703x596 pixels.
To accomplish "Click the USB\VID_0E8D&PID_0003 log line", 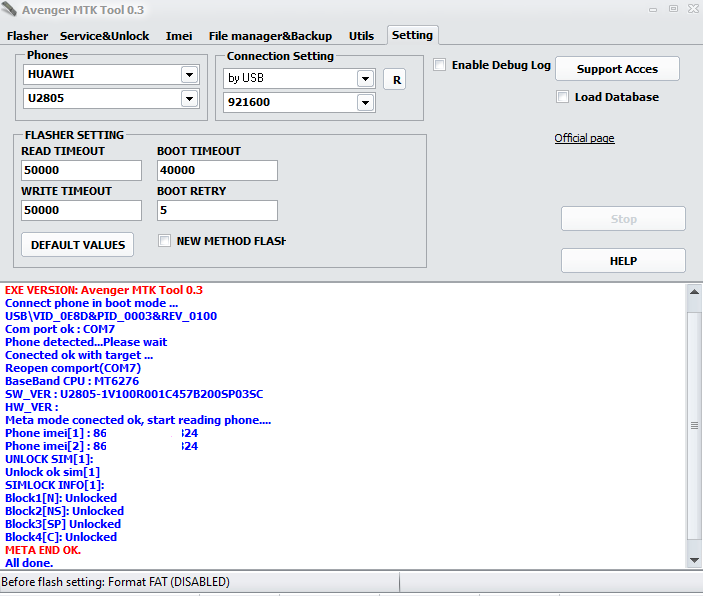I will coord(111,316).
